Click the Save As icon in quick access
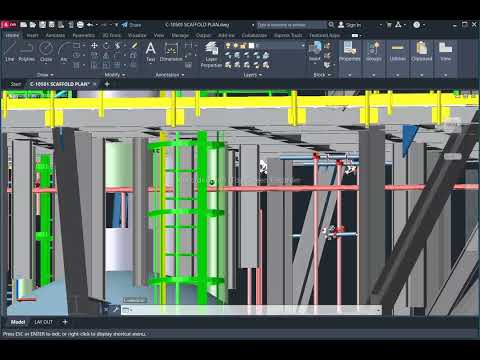480x360 pixels. click(52, 25)
